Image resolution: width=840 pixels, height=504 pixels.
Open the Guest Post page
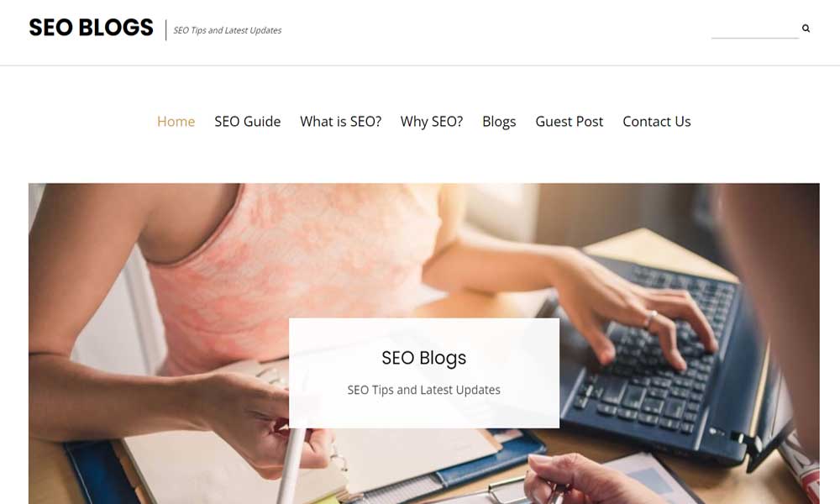(x=570, y=122)
